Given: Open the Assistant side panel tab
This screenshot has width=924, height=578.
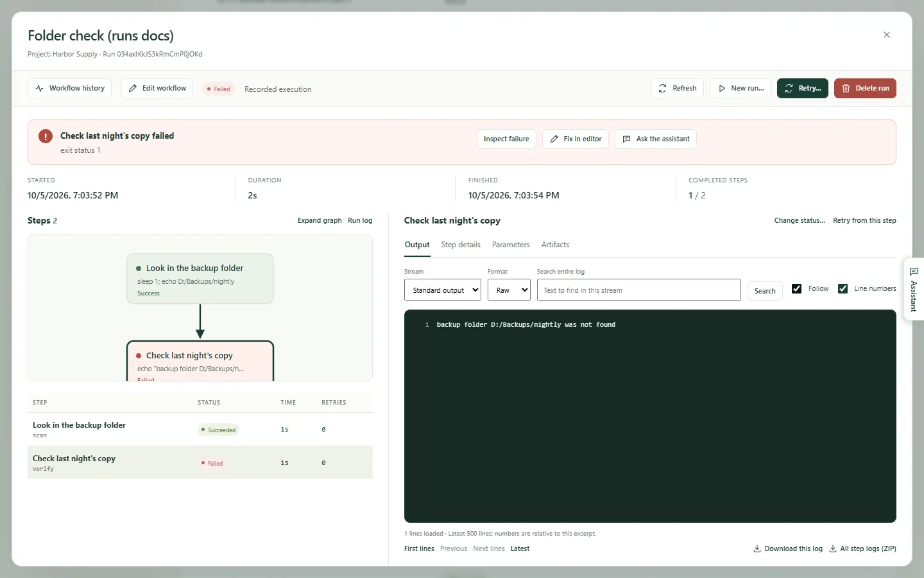Looking at the screenshot, I should pyautogui.click(x=914, y=289).
